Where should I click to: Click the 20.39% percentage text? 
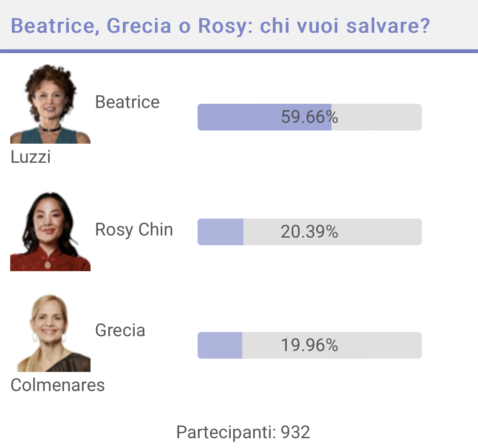pyautogui.click(x=310, y=232)
